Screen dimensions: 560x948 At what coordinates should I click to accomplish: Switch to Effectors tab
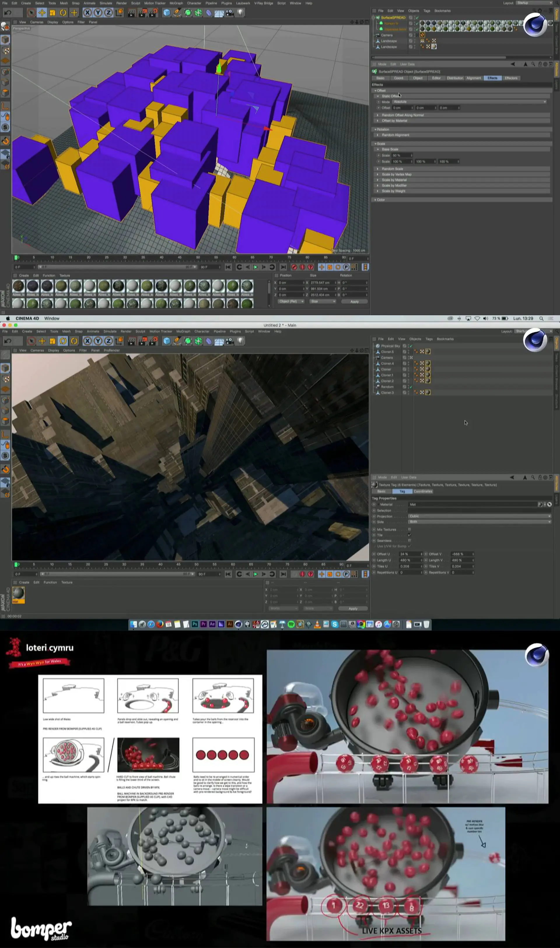[511, 78]
